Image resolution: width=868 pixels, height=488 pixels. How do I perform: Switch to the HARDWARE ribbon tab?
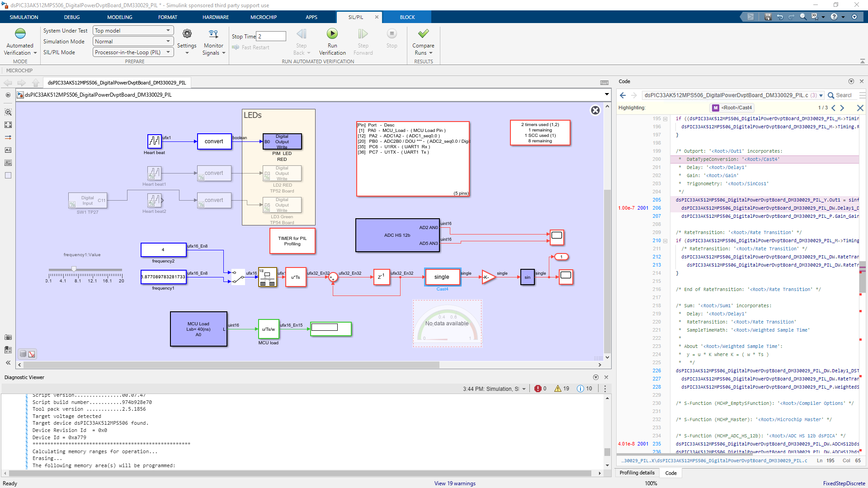pyautogui.click(x=216, y=17)
